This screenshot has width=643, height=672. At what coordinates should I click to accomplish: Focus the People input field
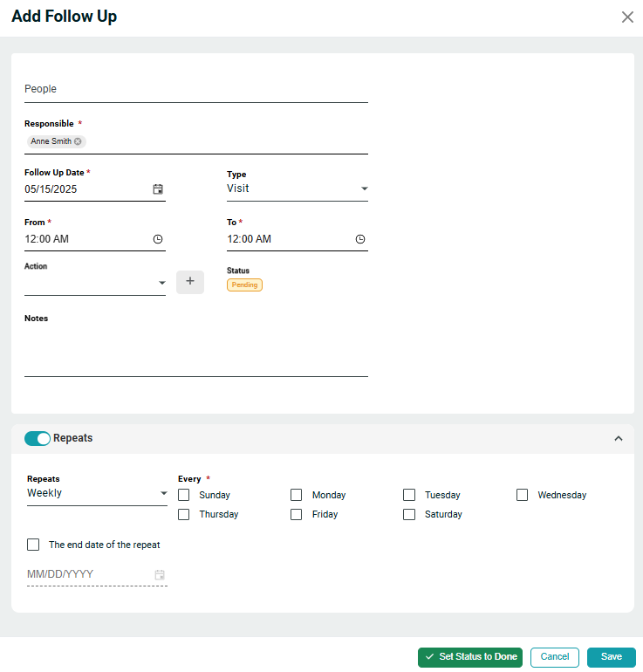click(x=195, y=89)
